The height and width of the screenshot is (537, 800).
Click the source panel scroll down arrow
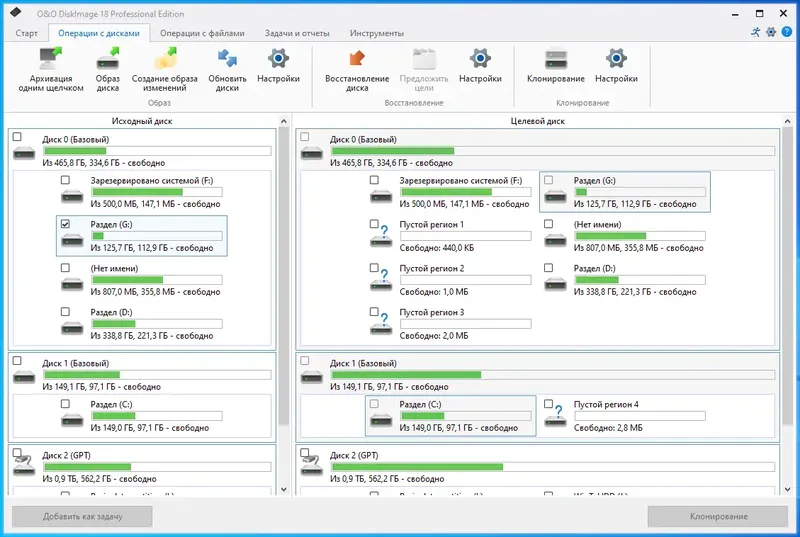(x=284, y=490)
